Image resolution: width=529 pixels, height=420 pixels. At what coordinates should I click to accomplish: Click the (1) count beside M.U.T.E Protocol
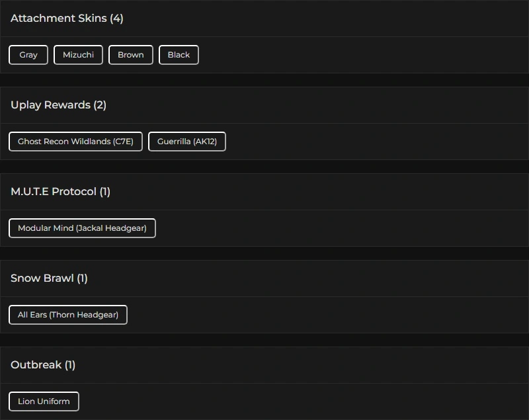tap(104, 192)
